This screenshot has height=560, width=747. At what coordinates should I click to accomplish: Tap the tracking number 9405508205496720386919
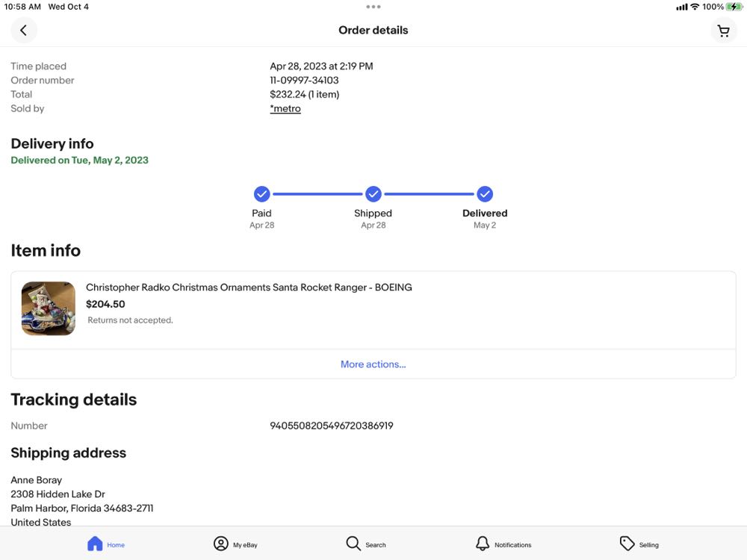click(x=331, y=426)
